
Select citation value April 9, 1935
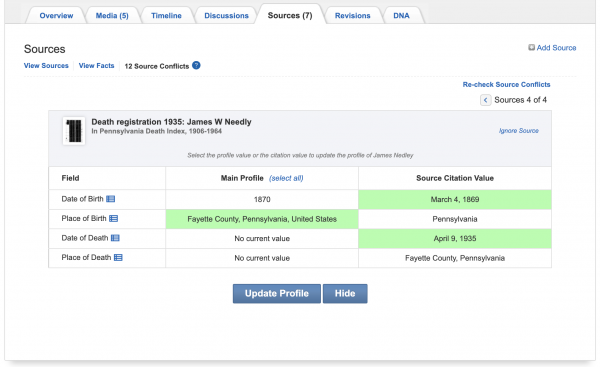pyautogui.click(x=455, y=238)
